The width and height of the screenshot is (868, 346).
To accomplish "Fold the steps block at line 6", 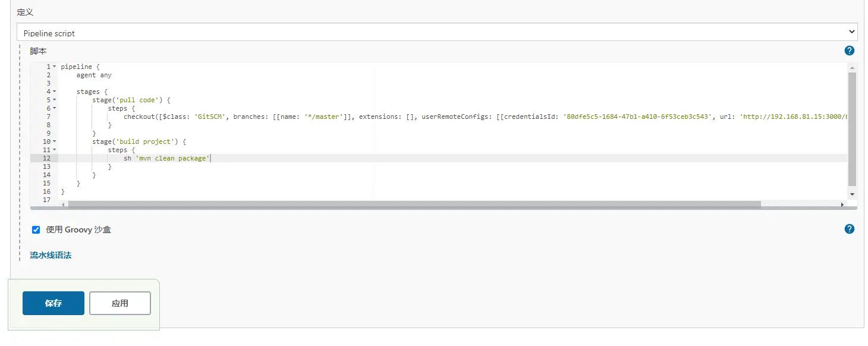I will click(x=55, y=108).
